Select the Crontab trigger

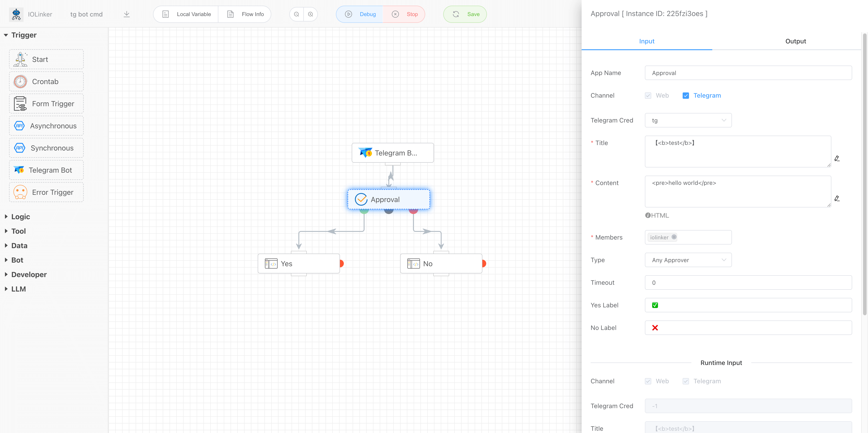46,81
